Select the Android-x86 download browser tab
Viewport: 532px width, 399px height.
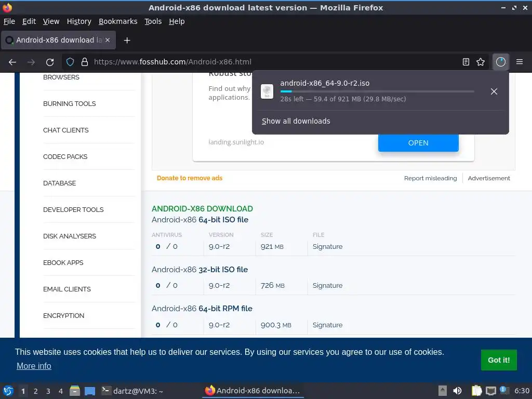coord(58,40)
